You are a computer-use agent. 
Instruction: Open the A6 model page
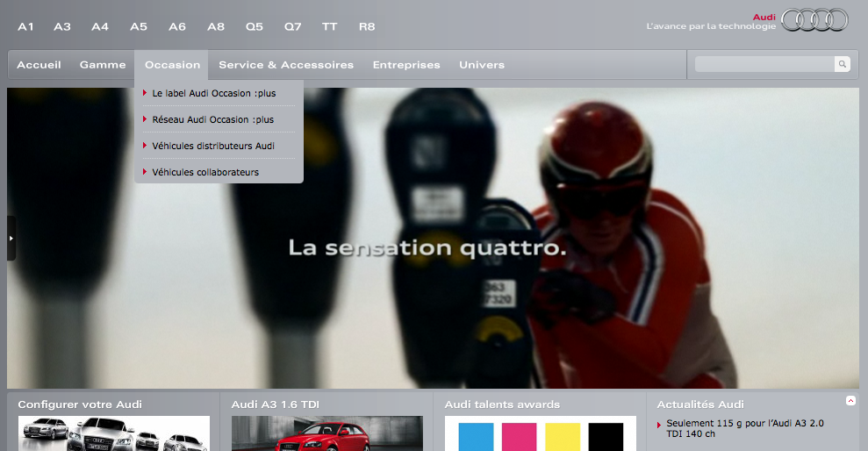(x=177, y=26)
